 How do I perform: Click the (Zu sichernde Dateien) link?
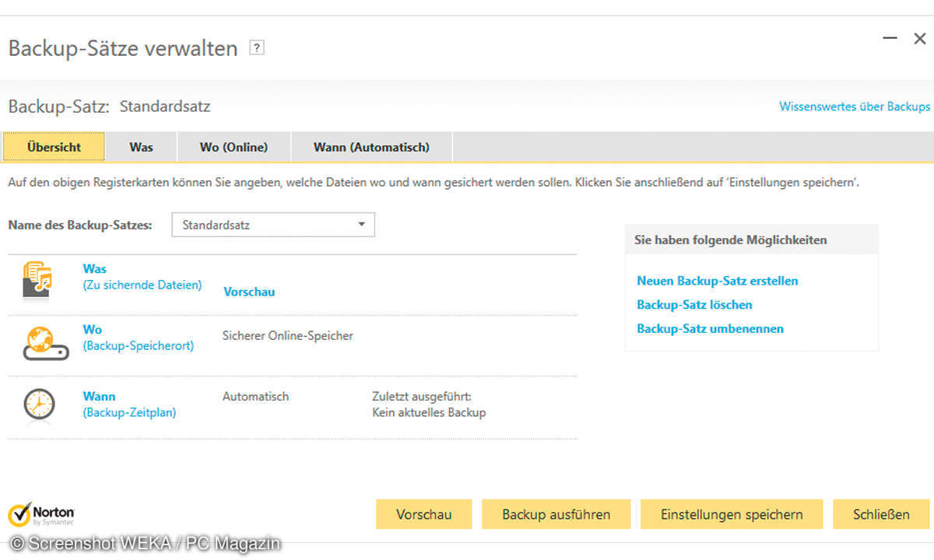[142, 285]
